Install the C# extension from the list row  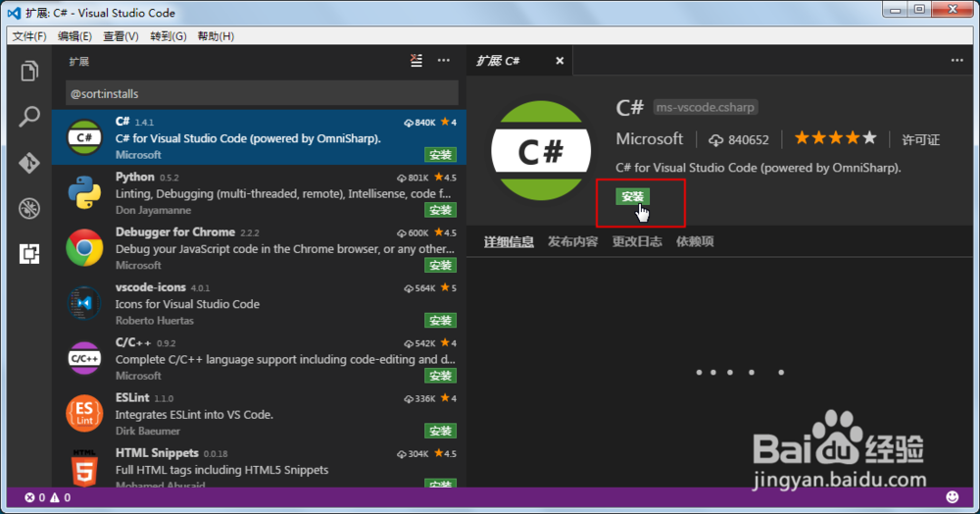440,154
